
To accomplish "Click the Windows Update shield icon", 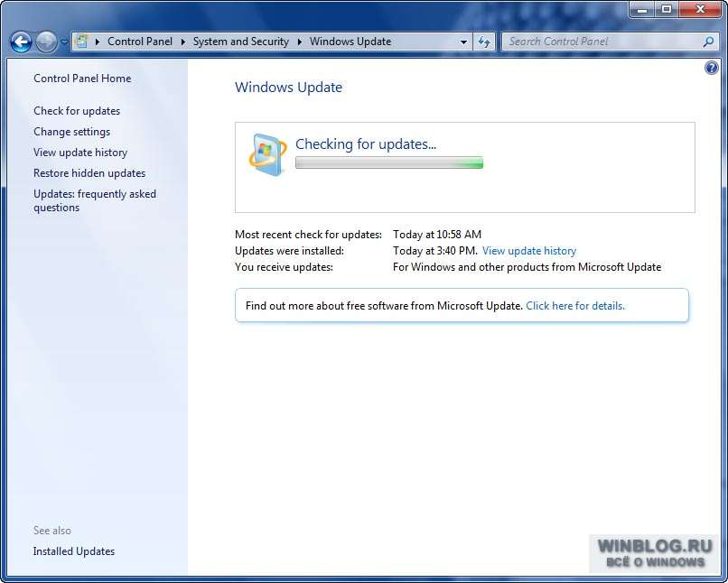I will pyautogui.click(x=267, y=155).
